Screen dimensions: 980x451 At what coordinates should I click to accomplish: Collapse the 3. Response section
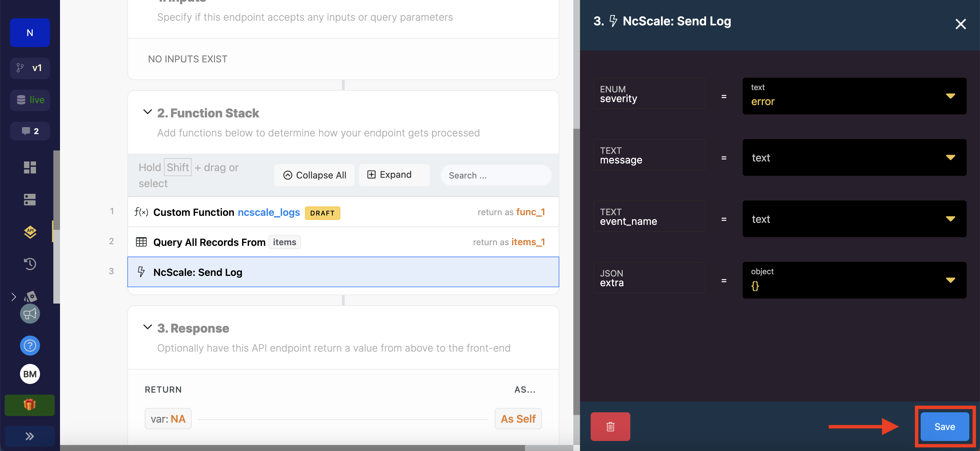[147, 327]
